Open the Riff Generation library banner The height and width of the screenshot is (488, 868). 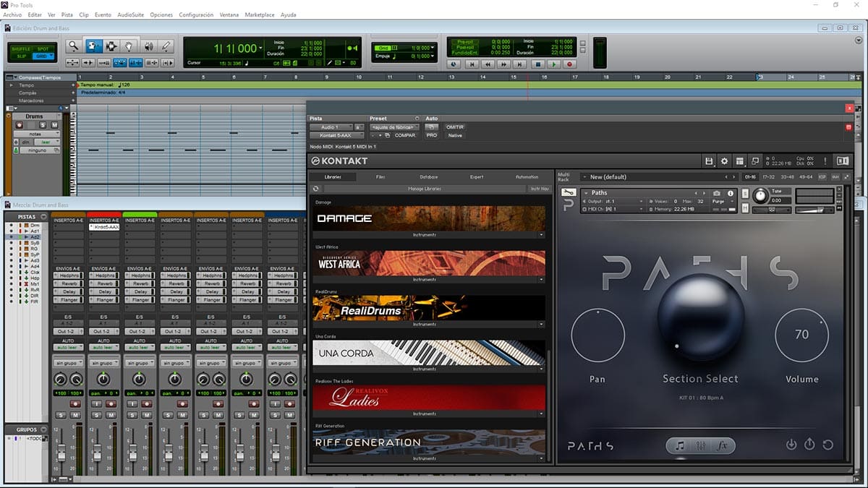coord(429,442)
